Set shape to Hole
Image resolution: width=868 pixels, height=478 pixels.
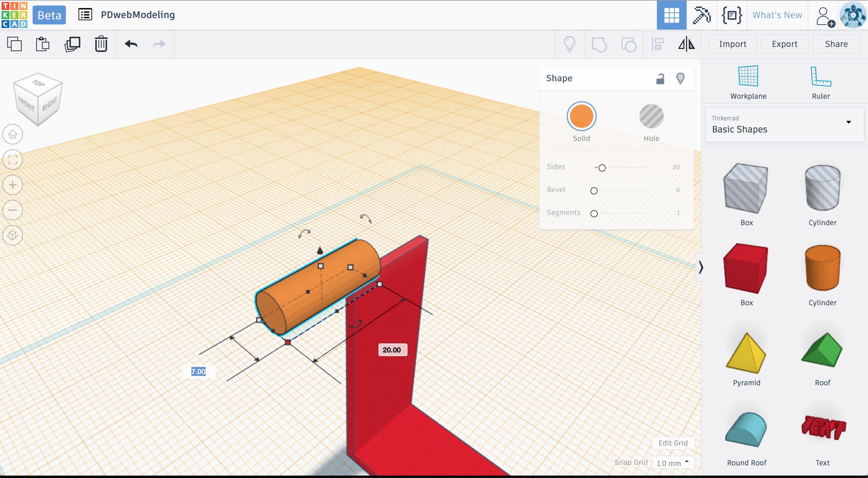[x=651, y=116]
